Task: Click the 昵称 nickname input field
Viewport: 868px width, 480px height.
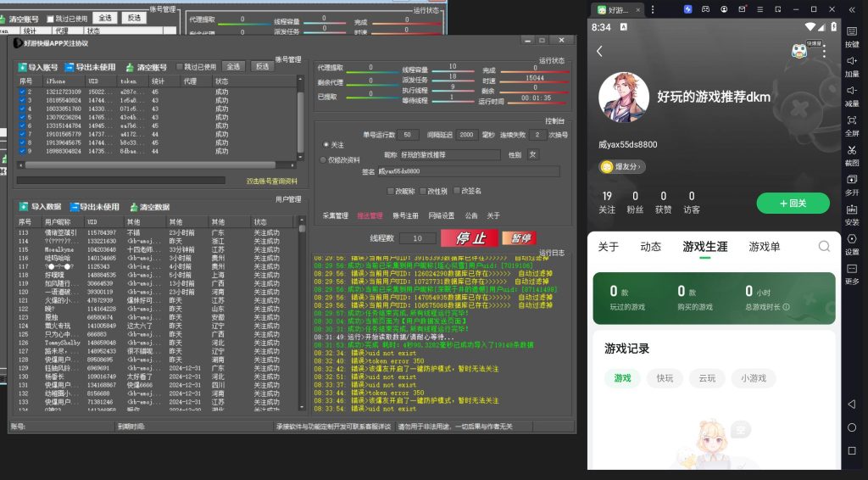Action: 449,155
